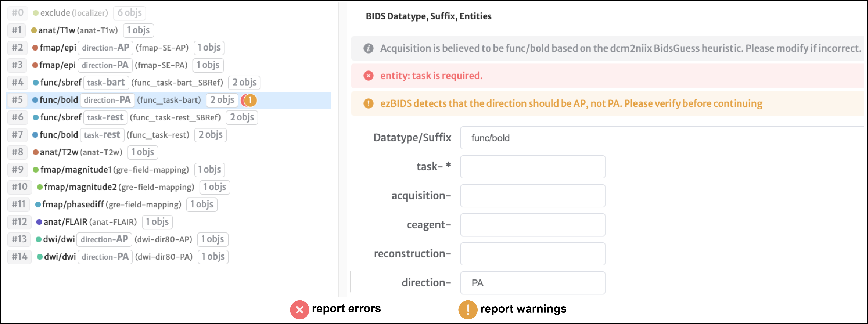Click the orange warning icon beside ezBIDS message
This screenshot has width=868, height=324.
click(368, 103)
